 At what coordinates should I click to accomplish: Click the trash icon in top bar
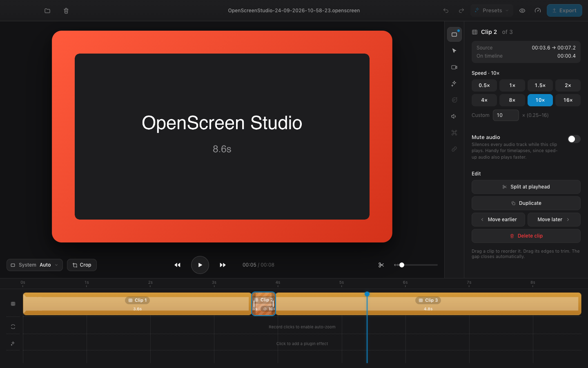[x=66, y=11]
